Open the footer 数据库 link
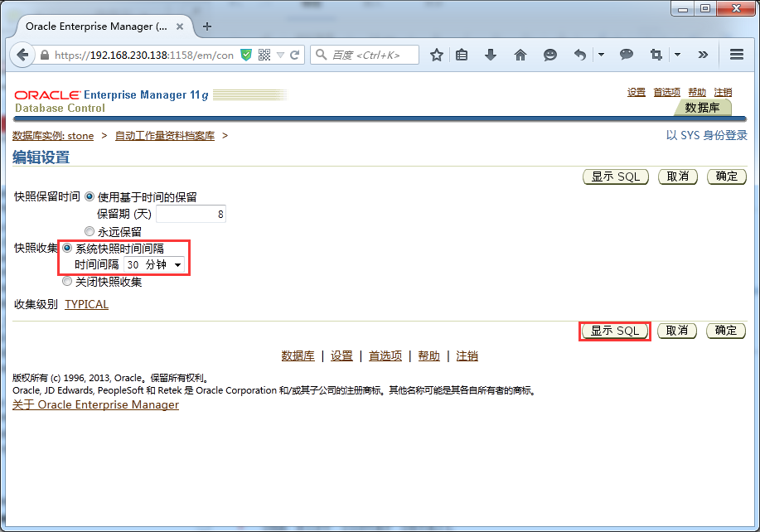Screen dimensions: 760x532 pyautogui.click(x=298, y=356)
